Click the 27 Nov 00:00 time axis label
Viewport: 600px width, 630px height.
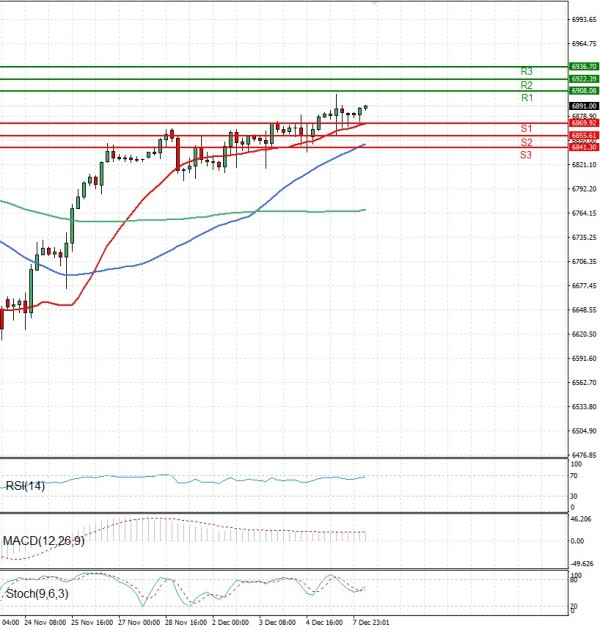139,621
